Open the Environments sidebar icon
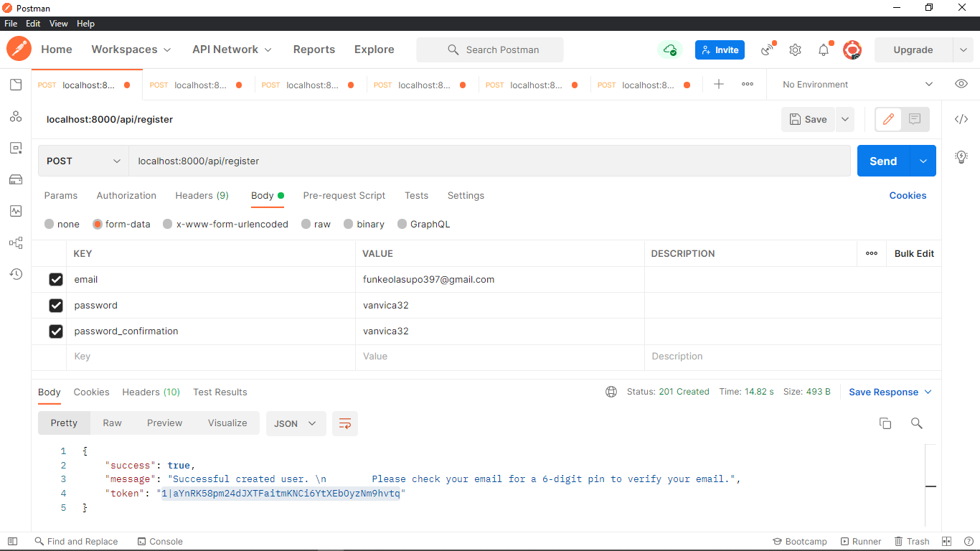The image size is (980, 551). pos(16,148)
